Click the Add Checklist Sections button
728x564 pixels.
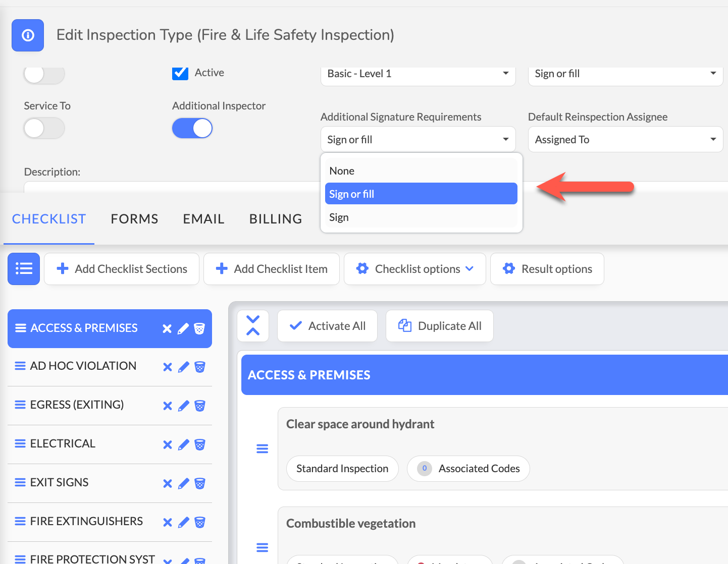tap(122, 269)
